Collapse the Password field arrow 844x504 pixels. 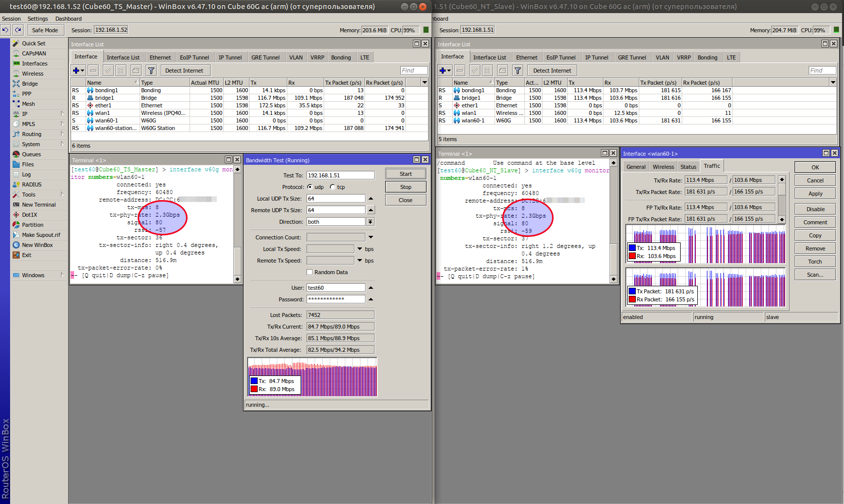pyautogui.click(x=371, y=299)
